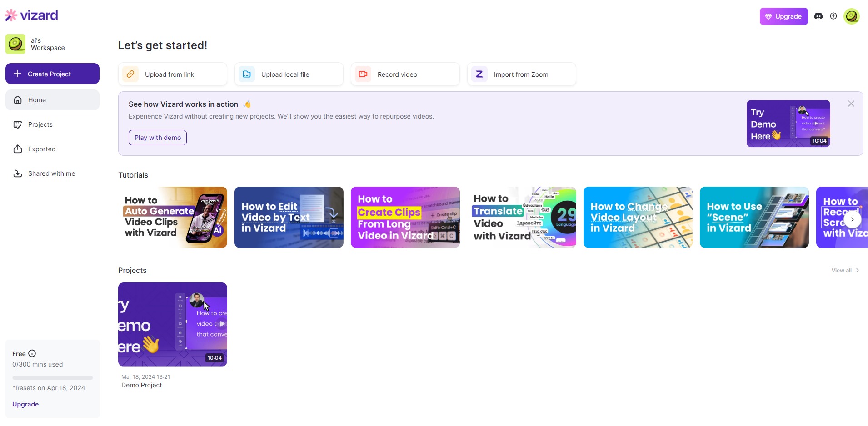Open Projects in sidebar
868x426 pixels.
52,124
